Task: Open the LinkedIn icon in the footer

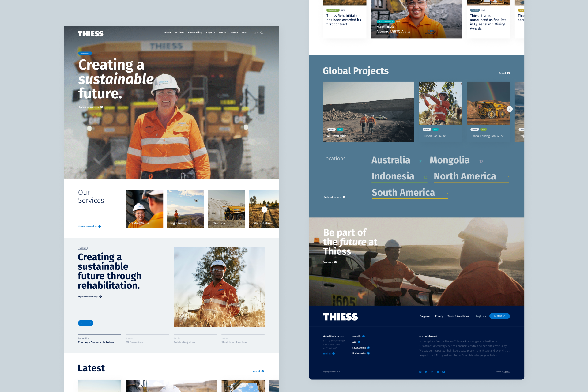Action: pyautogui.click(x=420, y=372)
